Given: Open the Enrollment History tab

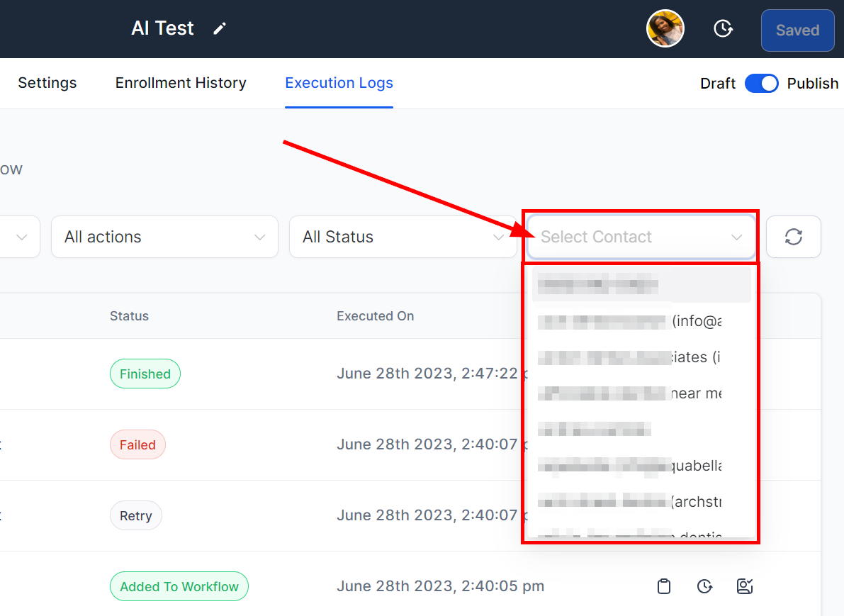Looking at the screenshot, I should 181,83.
